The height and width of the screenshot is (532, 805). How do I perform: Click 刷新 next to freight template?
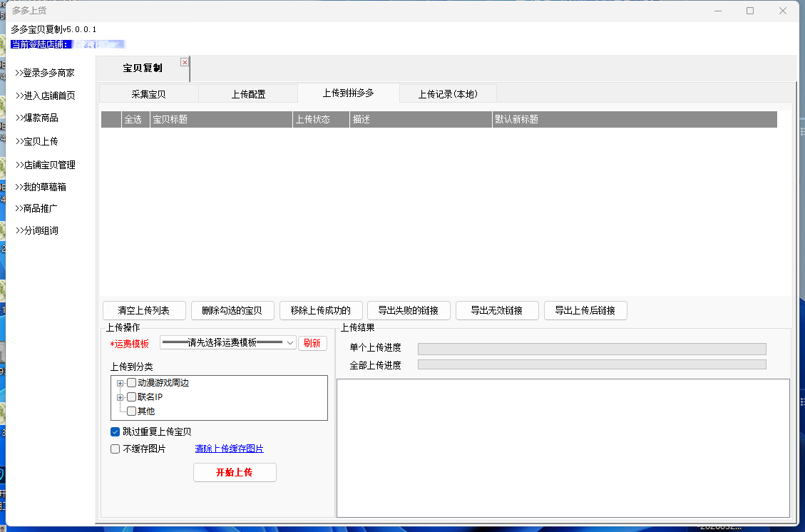pos(312,343)
